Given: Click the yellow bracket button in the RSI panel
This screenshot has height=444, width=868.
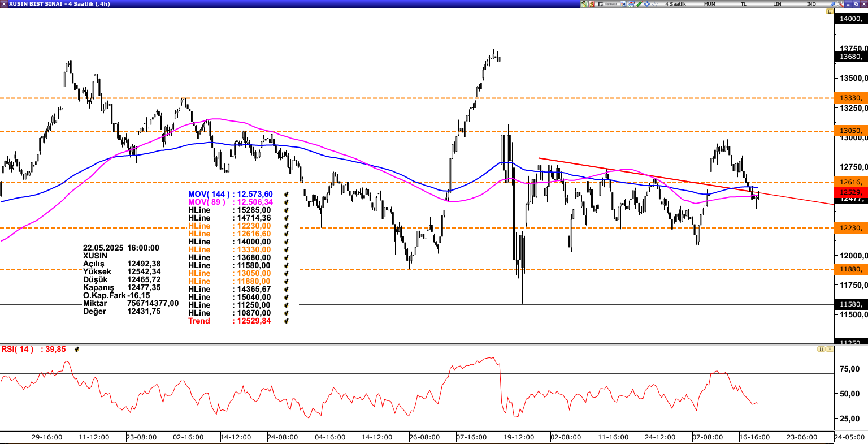Looking at the screenshot, I should pyautogui.click(x=821, y=349).
